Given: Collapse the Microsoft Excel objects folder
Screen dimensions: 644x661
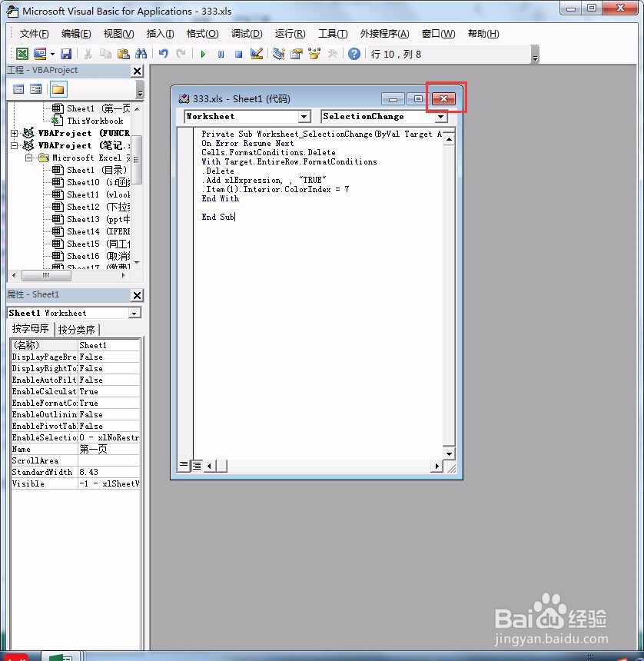Looking at the screenshot, I should (28, 158).
